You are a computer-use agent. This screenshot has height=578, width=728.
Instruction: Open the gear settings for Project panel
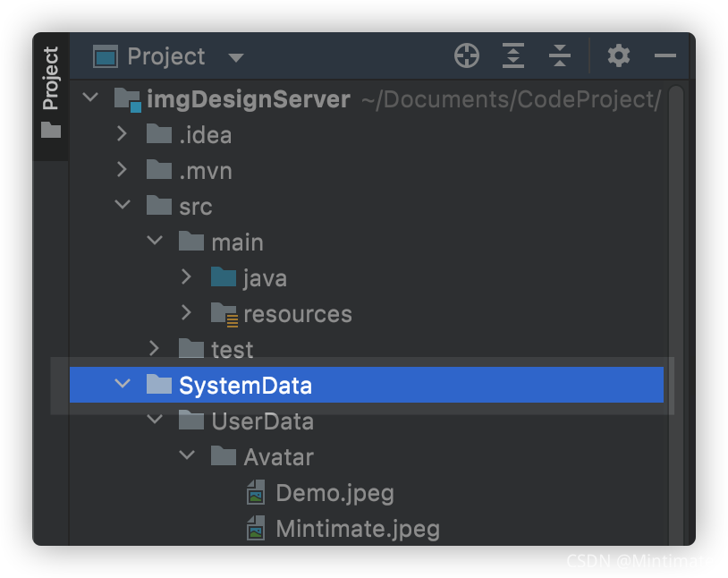(619, 55)
